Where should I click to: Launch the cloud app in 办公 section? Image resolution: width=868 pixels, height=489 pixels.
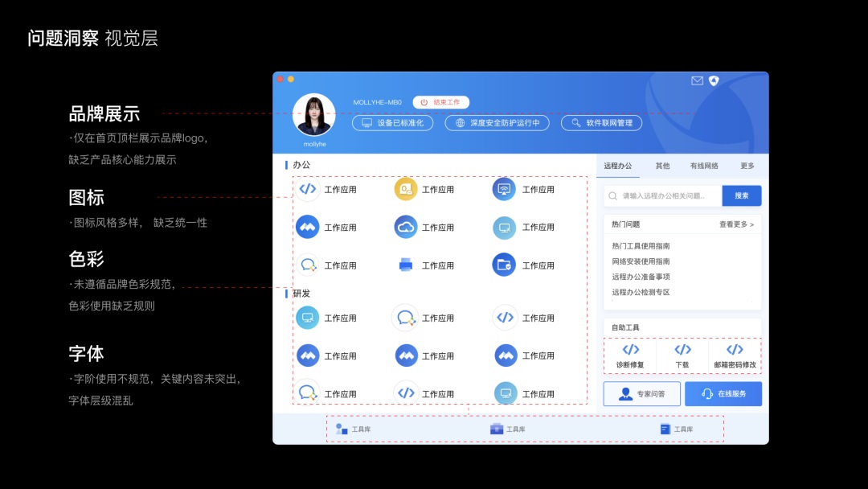point(406,228)
